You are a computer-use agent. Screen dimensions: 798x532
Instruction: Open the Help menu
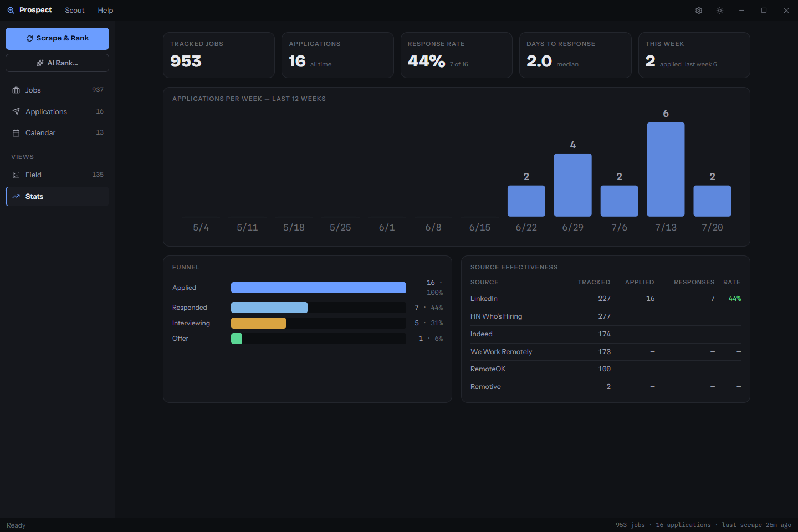[105, 11]
